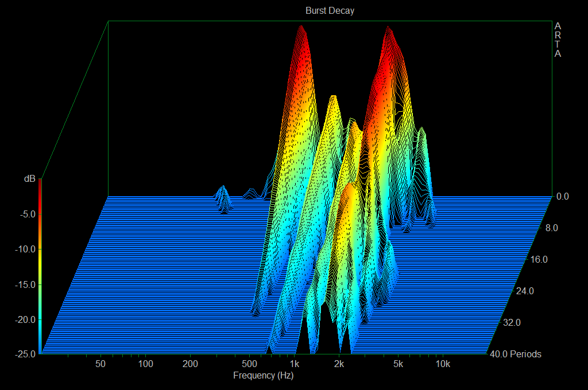Screen dimensions: 588x390
Task: Click the 8.0 periods axis label
Action: [x=551, y=228]
